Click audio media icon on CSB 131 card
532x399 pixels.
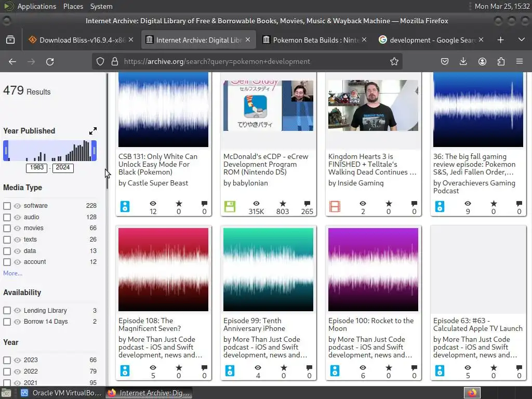pos(125,206)
